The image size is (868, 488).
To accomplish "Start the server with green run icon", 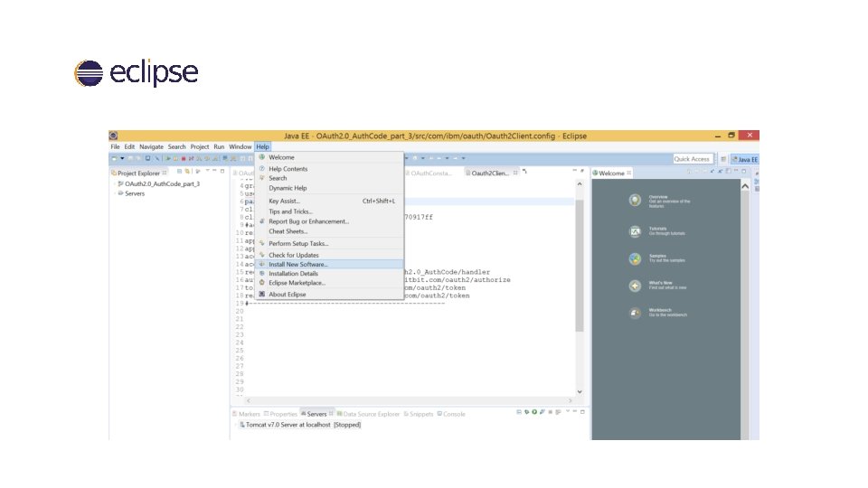I will coord(534,412).
